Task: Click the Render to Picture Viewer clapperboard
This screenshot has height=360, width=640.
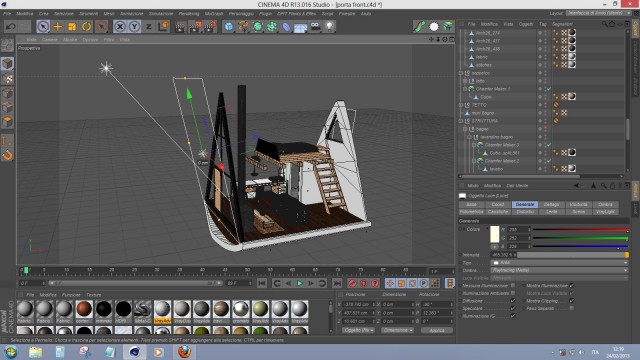Action: (195, 27)
